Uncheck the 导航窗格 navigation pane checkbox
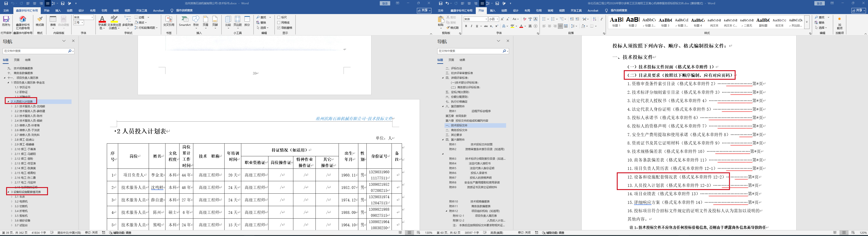 [279, 28]
